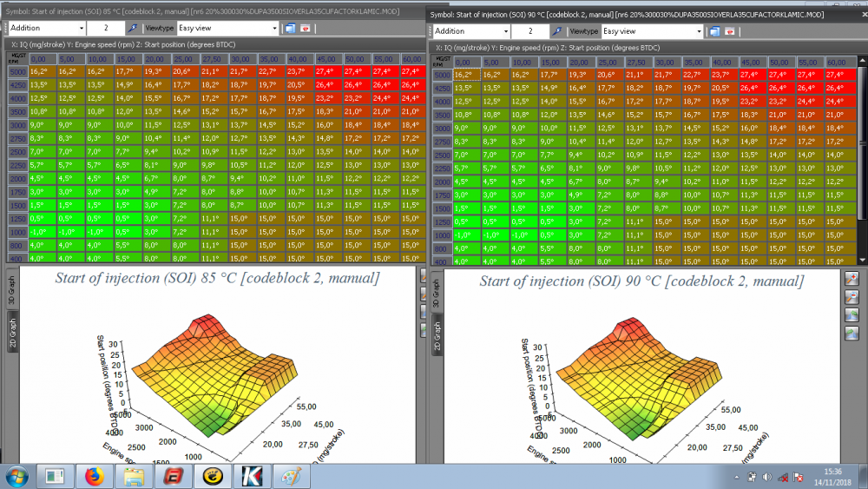Screen dimensions: 868x489
Task: Click the third graph tool icon beside the 90 °C graph
Action: pos(852,315)
